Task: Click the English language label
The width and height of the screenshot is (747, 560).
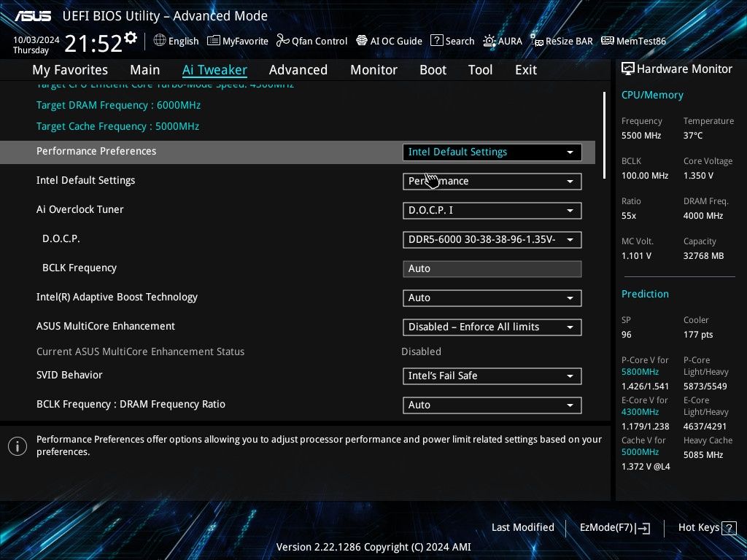Action: (183, 42)
